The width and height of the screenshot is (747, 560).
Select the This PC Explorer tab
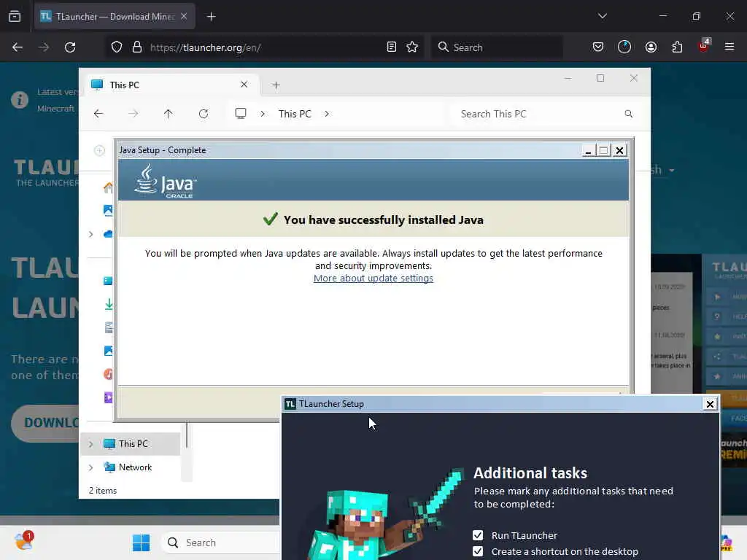[171, 85]
